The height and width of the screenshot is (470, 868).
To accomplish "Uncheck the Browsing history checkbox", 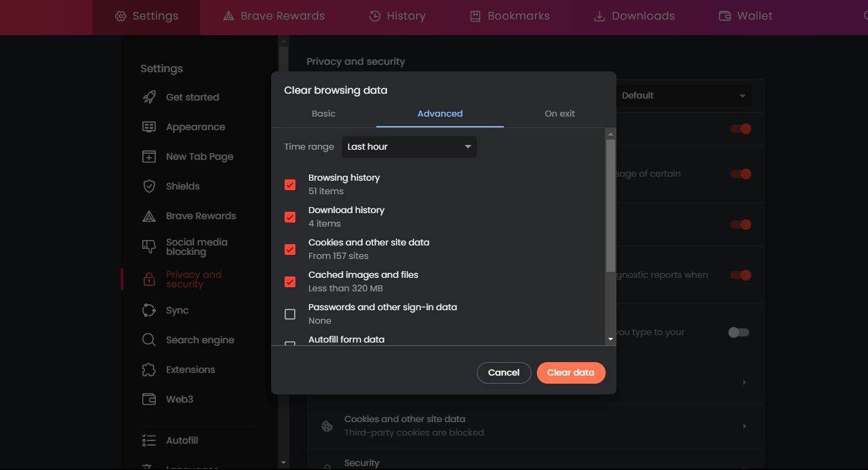I will pyautogui.click(x=290, y=185).
